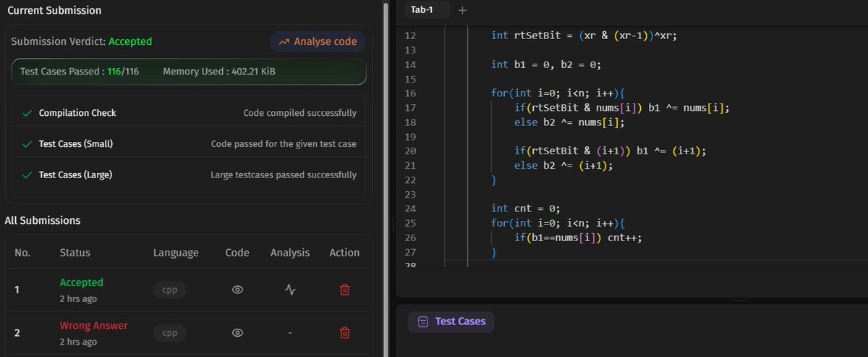Click the Test Cases panel icon
The height and width of the screenshot is (357, 868).
[x=424, y=322]
